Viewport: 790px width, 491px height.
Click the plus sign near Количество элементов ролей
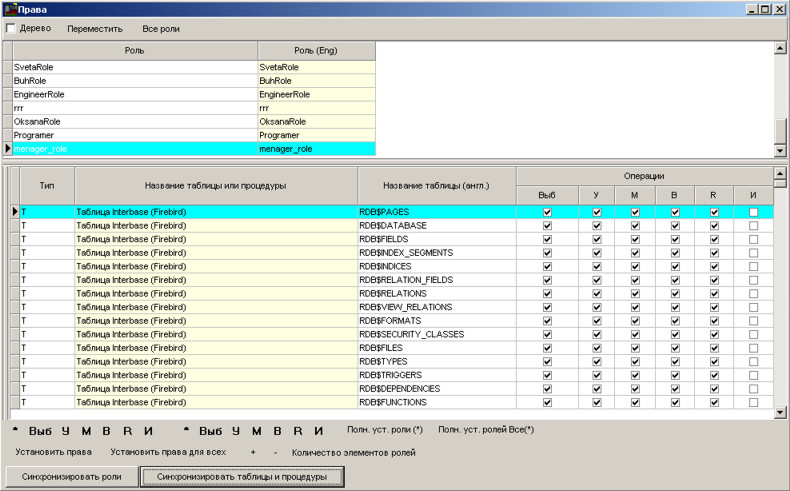point(253,452)
